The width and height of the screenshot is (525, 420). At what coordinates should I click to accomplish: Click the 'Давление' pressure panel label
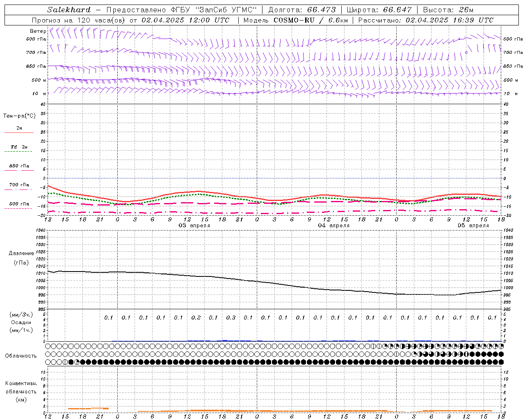click(21, 253)
